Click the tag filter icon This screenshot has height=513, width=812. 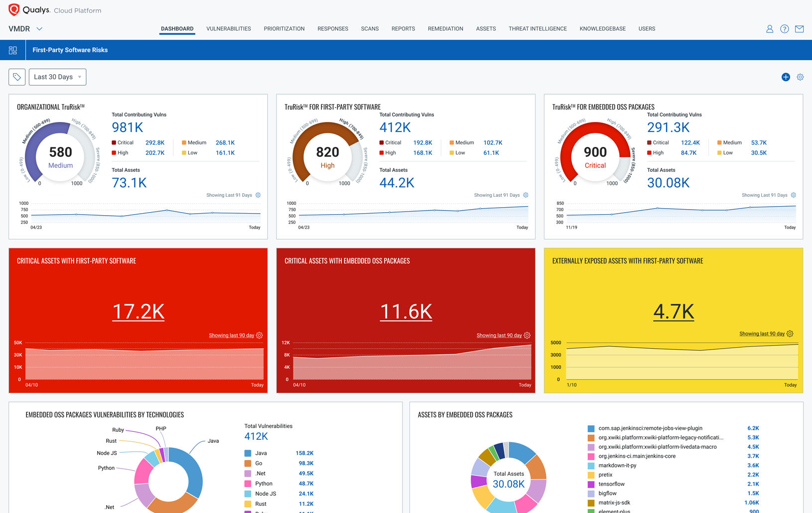point(17,77)
